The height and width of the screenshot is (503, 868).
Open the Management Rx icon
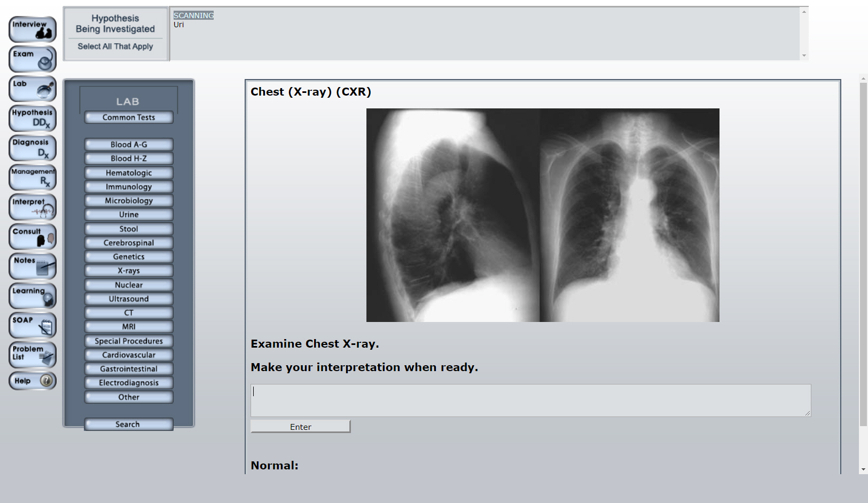33,177
